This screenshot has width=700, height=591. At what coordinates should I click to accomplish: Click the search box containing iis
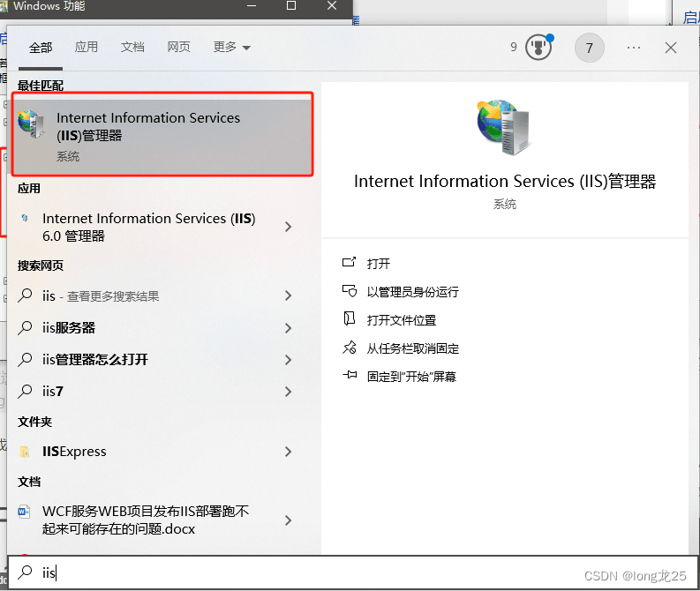click(353, 572)
